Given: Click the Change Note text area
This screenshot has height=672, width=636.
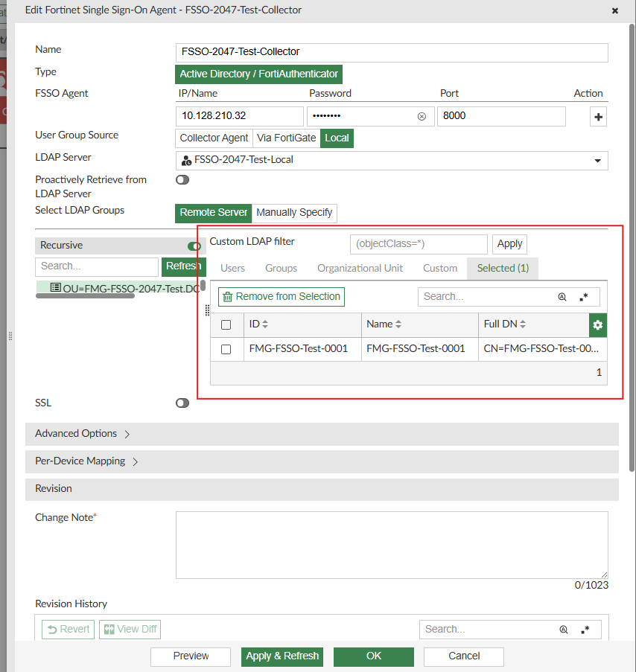Looking at the screenshot, I should pos(392,545).
